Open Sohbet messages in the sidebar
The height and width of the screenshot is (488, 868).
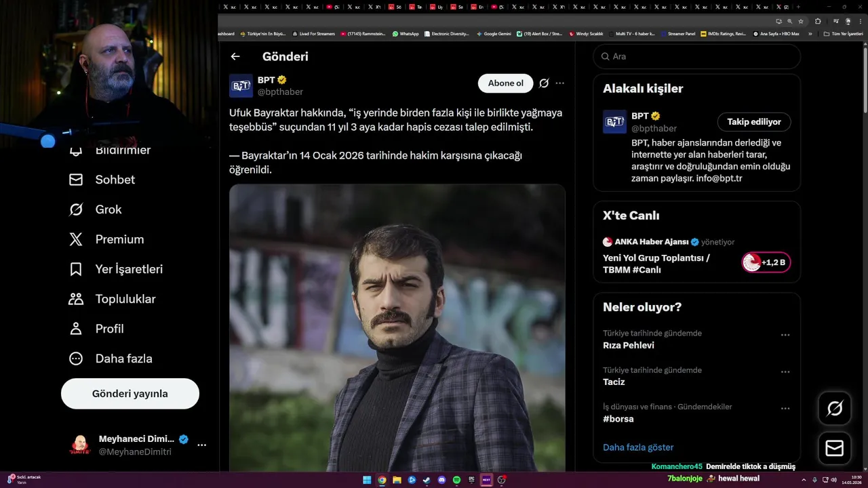pyautogui.click(x=102, y=180)
